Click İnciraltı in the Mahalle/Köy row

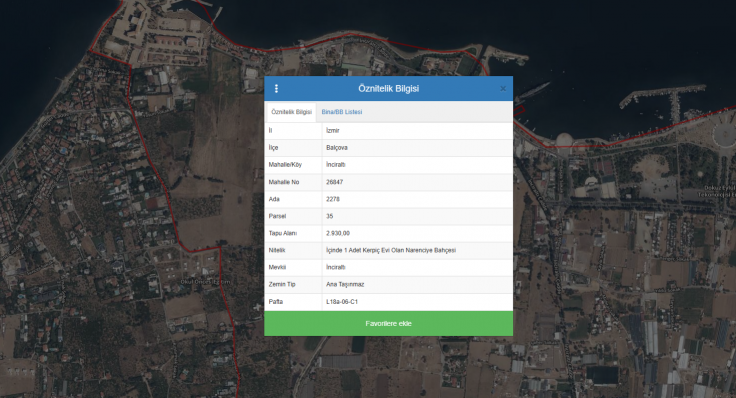pos(336,165)
